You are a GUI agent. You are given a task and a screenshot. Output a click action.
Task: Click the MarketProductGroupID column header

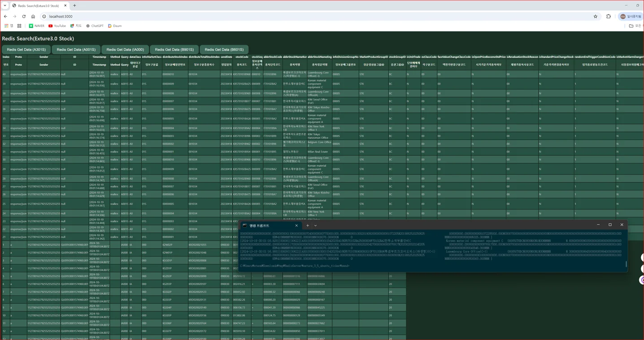374,57
